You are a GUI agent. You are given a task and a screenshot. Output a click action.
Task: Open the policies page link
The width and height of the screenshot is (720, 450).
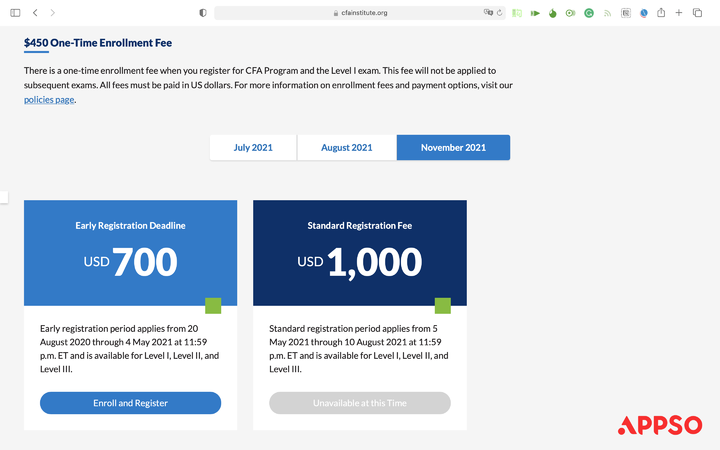(49, 100)
